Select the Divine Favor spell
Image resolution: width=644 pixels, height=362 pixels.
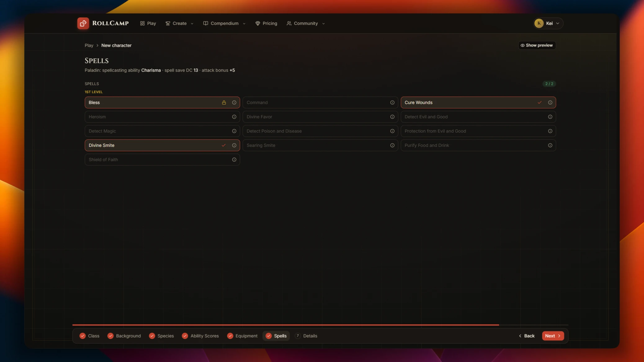320,117
